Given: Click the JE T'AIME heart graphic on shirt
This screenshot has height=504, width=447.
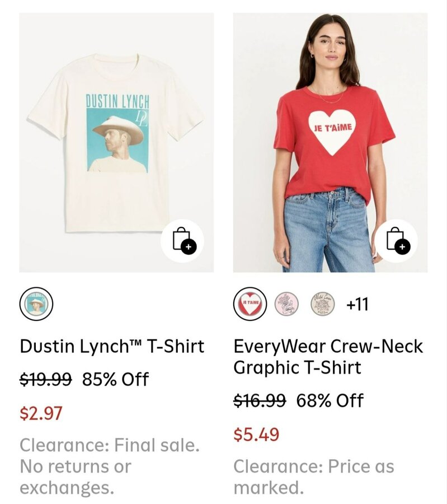Looking at the screenshot, I should (332, 130).
